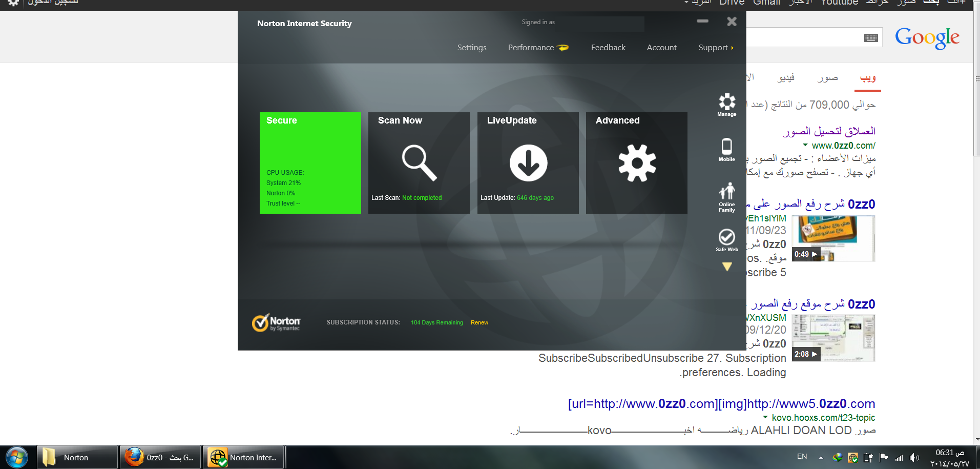Select the فيديو search tab in Google
980x469 pixels.
pos(786,78)
